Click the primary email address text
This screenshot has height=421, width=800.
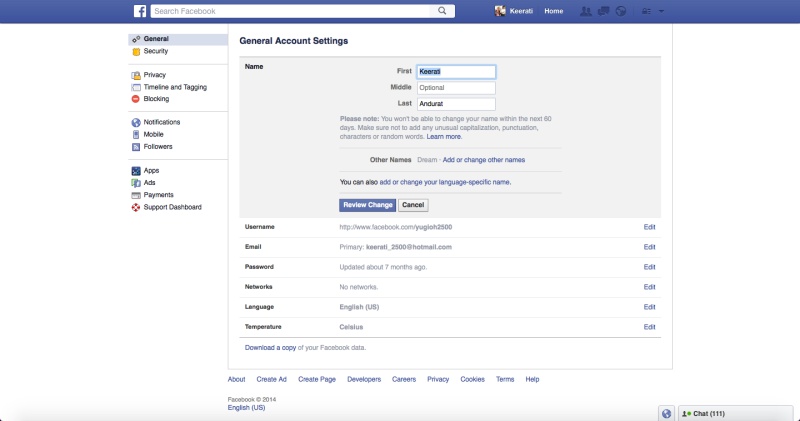pos(409,247)
